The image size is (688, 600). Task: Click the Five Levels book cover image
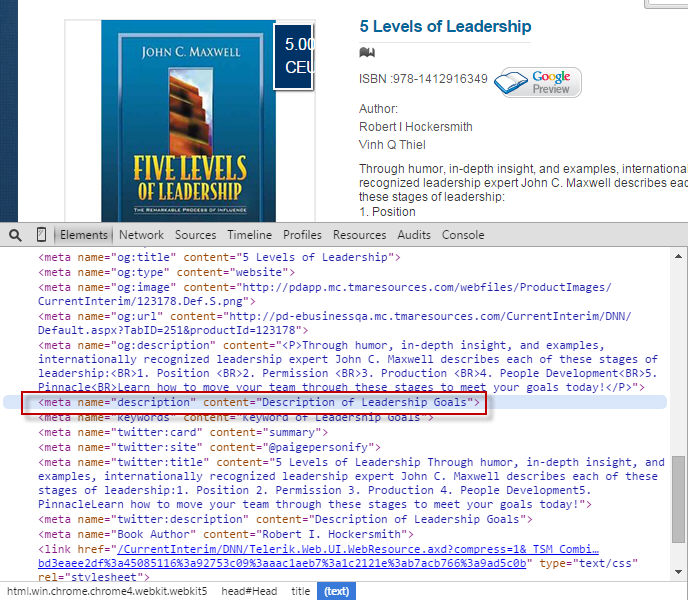189,121
